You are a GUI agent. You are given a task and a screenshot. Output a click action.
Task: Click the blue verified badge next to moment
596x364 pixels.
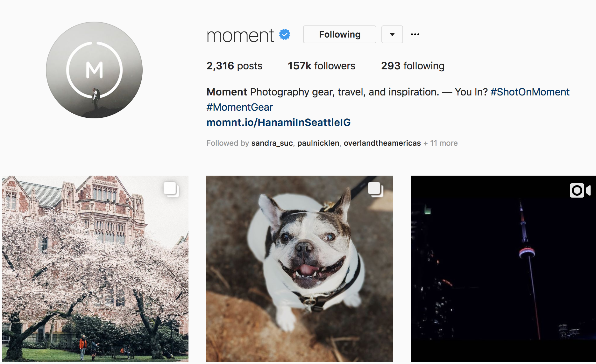285,34
